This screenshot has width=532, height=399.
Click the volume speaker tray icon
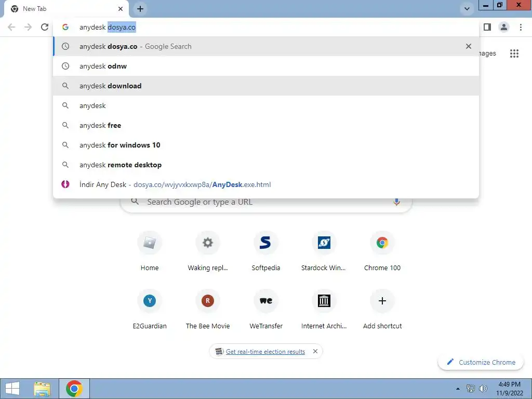483,389
